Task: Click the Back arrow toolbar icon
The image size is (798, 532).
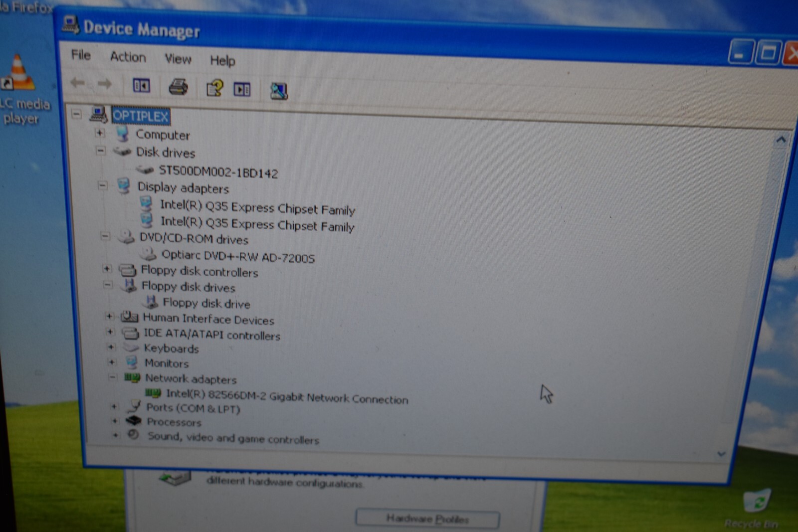Action: [x=77, y=82]
